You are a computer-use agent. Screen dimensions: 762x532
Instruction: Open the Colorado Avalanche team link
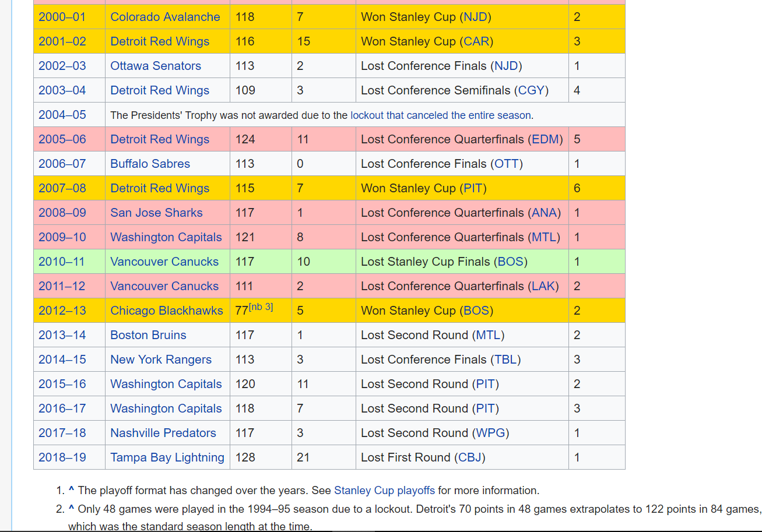click(x=165, y=17)
